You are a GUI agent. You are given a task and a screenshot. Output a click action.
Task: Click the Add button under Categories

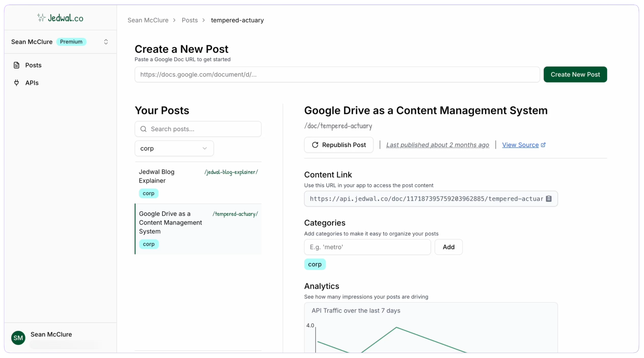tap(448, 247)
